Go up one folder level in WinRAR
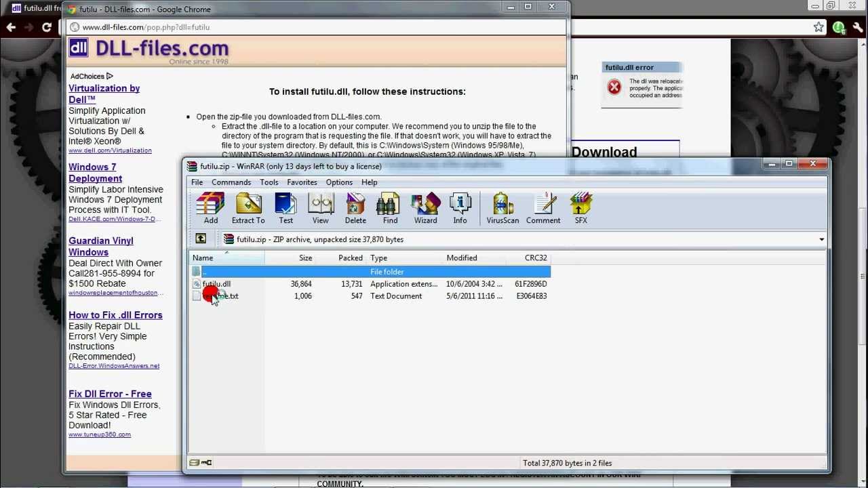 point(201,239)
